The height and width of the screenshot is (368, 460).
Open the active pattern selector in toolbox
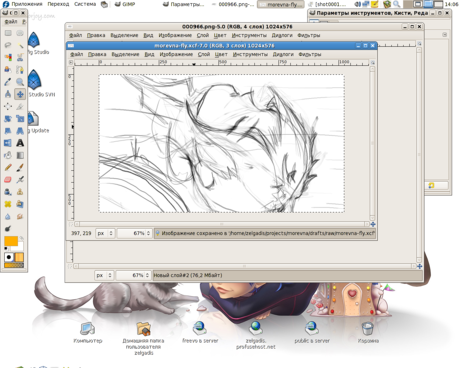coord(19,257)
